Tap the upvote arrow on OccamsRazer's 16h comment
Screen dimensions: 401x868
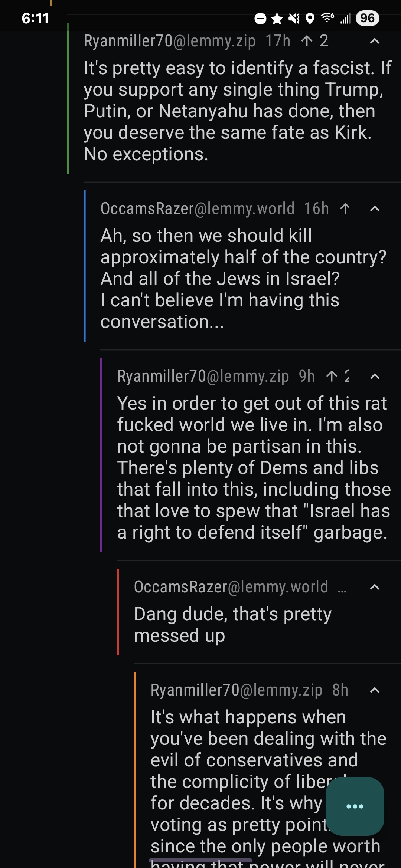345,208
